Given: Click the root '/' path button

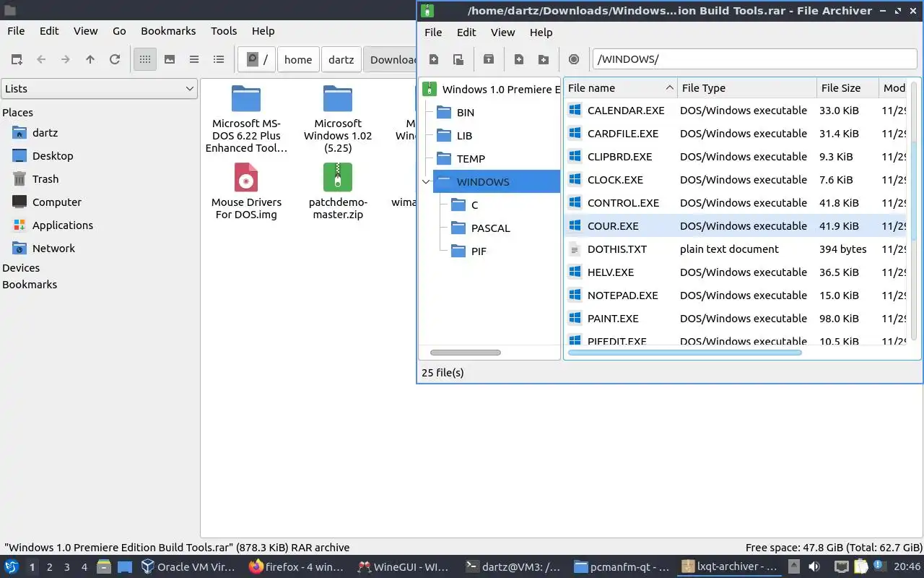Looking at the screenshot, I should 257,59.
